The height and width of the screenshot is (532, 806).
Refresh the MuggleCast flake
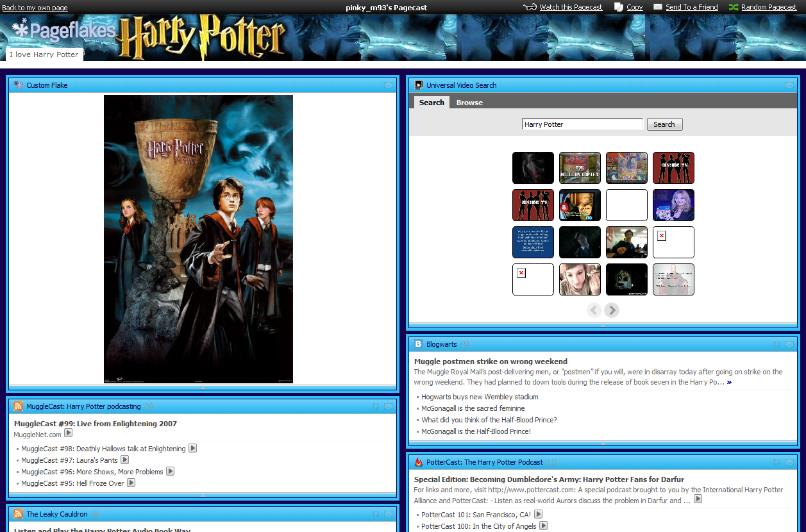pos(376,406)
